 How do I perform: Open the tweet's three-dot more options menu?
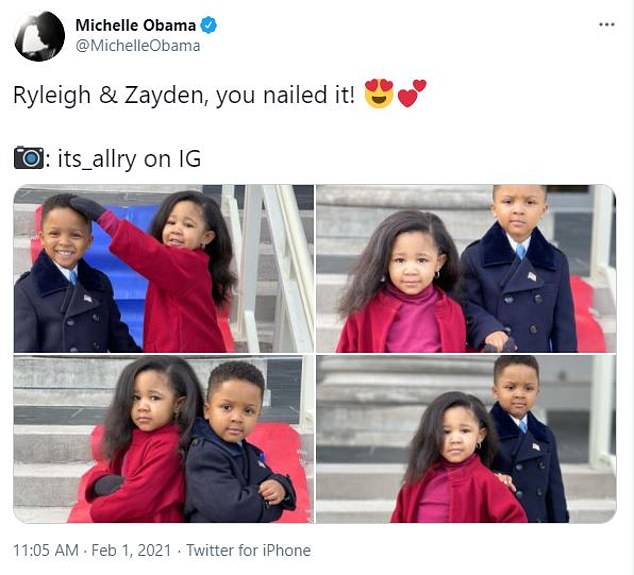(607, 25)
